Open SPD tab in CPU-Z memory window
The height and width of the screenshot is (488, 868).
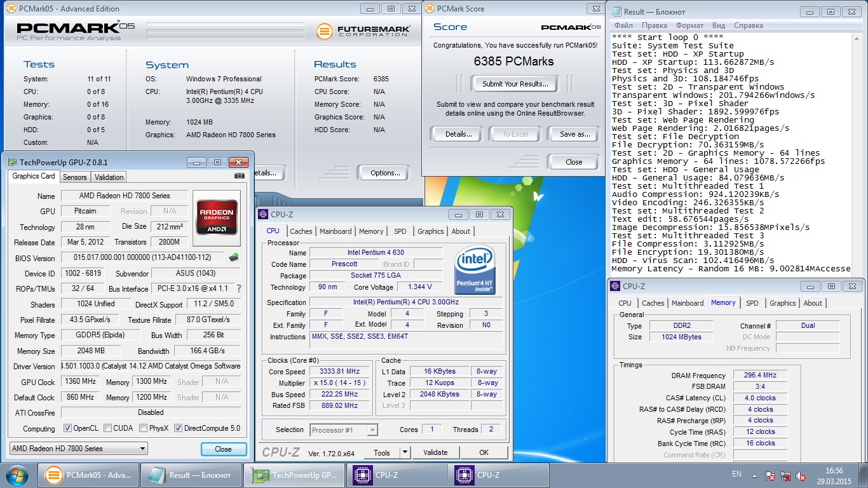(x=752, y=303)
